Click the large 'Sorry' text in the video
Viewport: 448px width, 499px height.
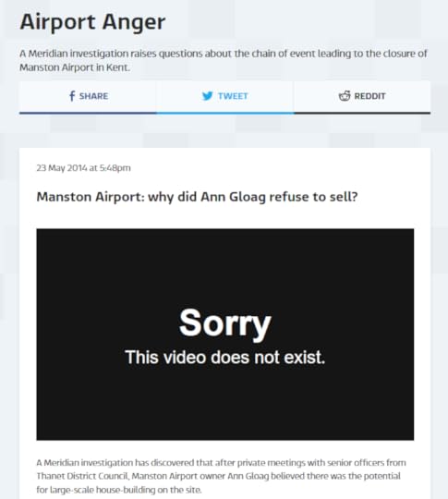[x=225, y=323]
